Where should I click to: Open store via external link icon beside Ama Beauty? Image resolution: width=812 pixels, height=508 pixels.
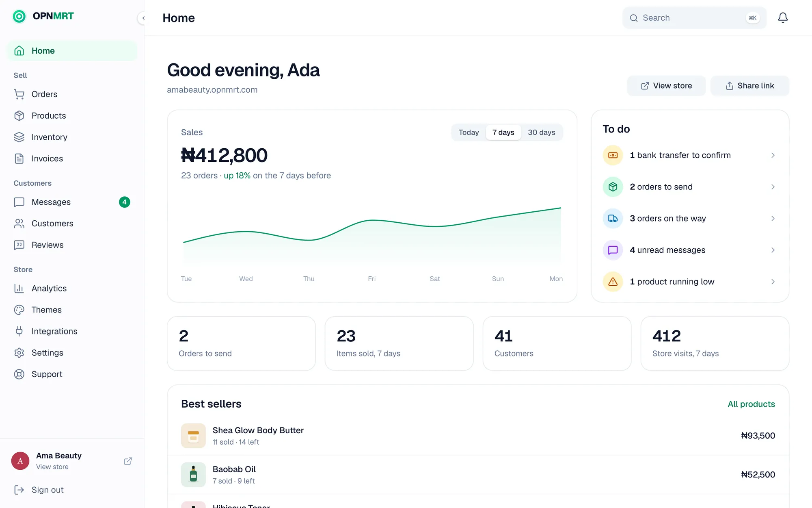pyautogui.click(x=128, y=461)
